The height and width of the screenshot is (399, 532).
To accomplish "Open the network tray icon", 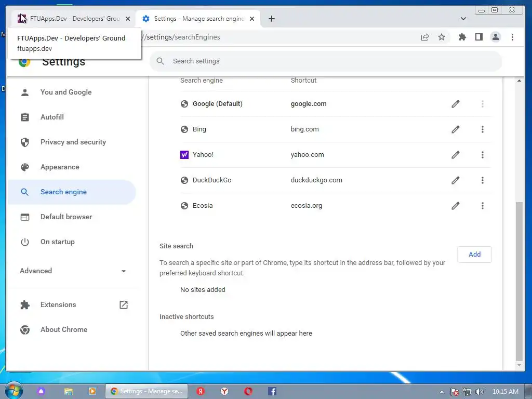I will click(467, 392).
